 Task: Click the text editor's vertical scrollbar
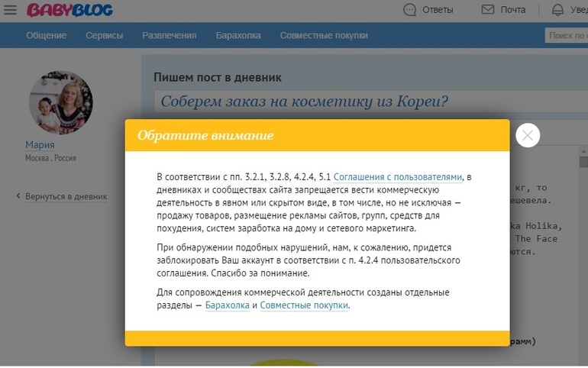click(x=583, y=229)
